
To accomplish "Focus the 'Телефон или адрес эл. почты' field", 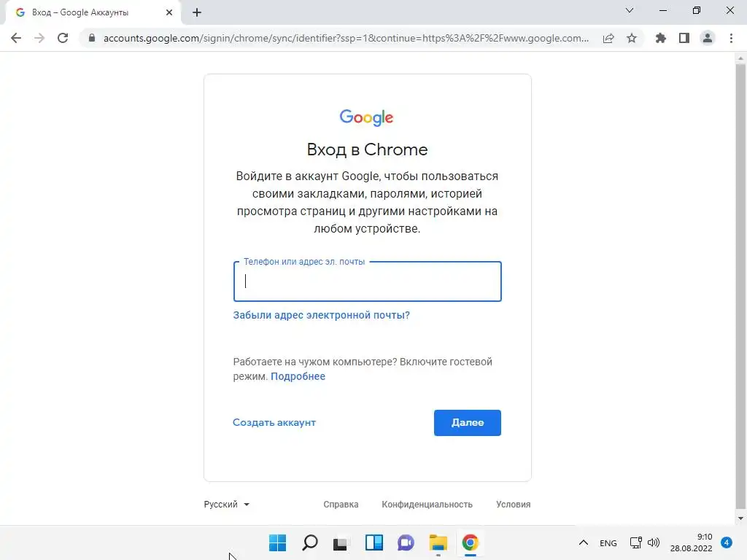I will pyautogui.click(x=368, y=281).
